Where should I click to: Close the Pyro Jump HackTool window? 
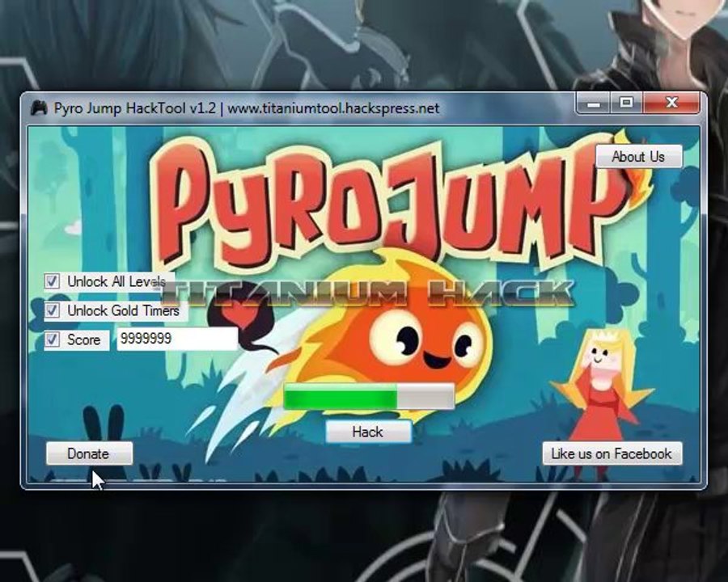671,103
